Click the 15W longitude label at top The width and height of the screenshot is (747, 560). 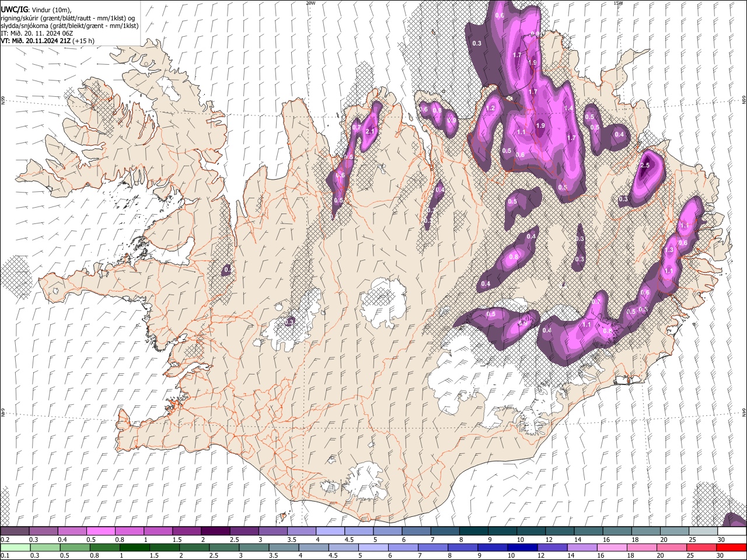click(618, 3)
